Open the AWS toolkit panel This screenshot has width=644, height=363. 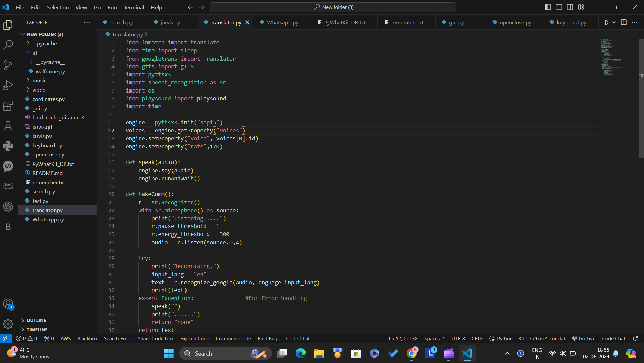click(x=8, y=186)
